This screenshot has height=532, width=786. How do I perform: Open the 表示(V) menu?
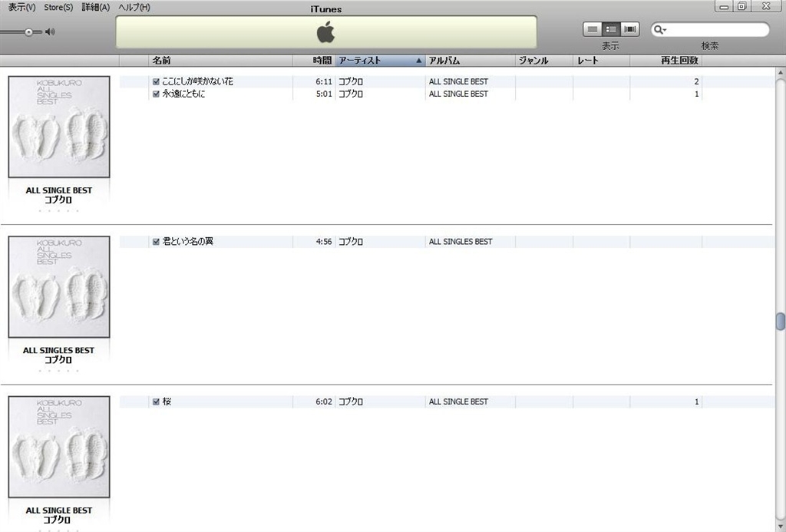tap(21, 7)
